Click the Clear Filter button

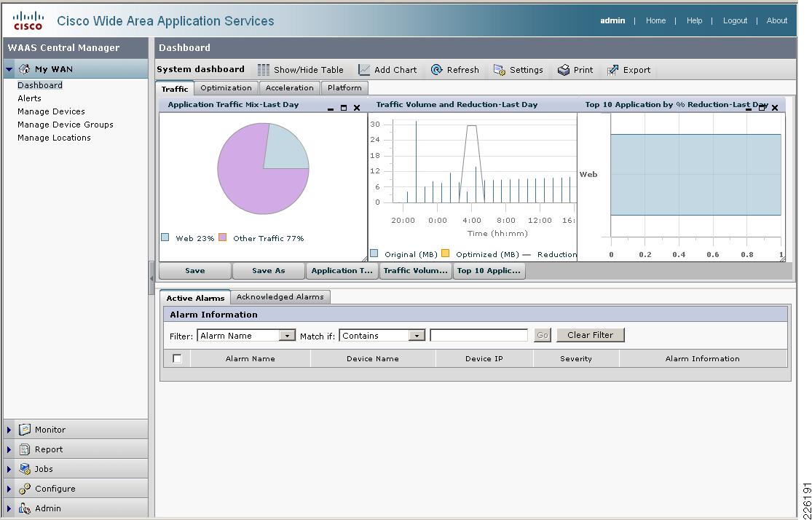tap(591, 335)
